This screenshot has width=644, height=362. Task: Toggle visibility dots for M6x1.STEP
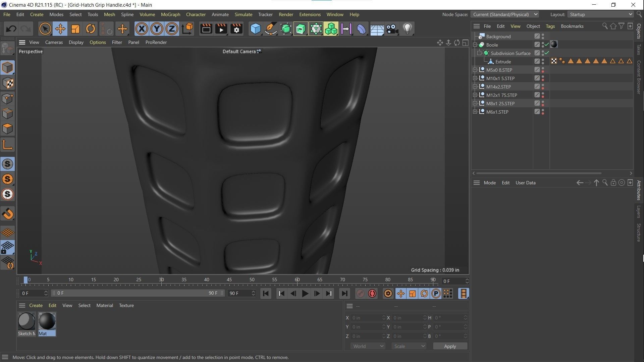click(x=543, y=112)
